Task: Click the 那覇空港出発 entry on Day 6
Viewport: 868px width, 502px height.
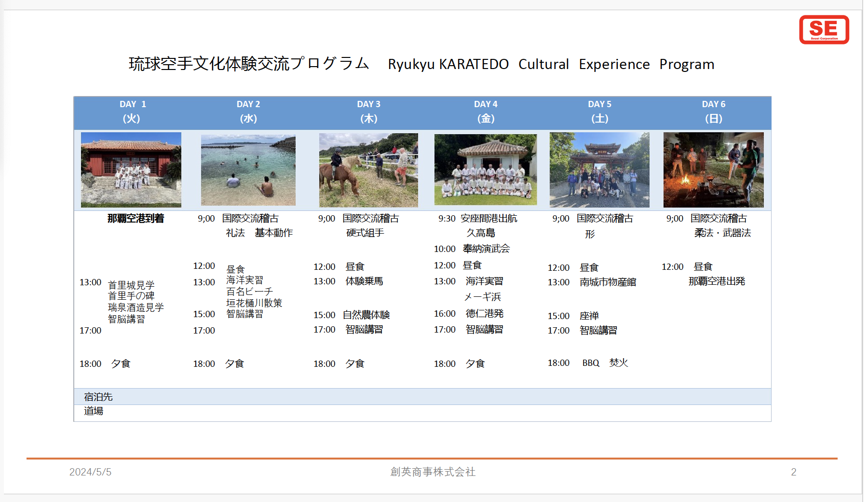Action: [x=717, y=281]
